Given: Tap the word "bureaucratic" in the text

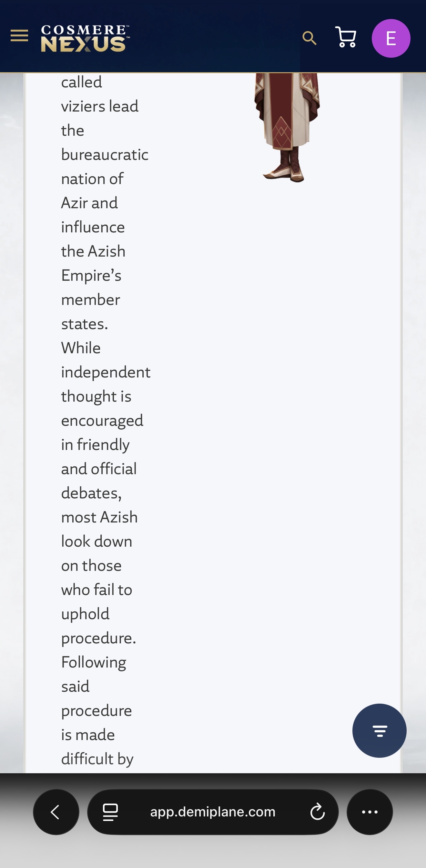Looking at the screenshot, I should [105, 155].
